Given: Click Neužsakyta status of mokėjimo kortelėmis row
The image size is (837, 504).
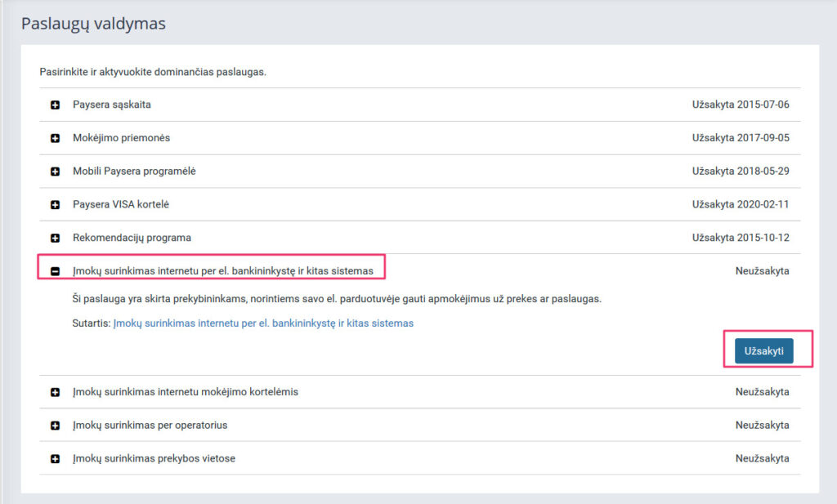Looking at the screenshot, I should pyautogui.click(x=763, y=392).
